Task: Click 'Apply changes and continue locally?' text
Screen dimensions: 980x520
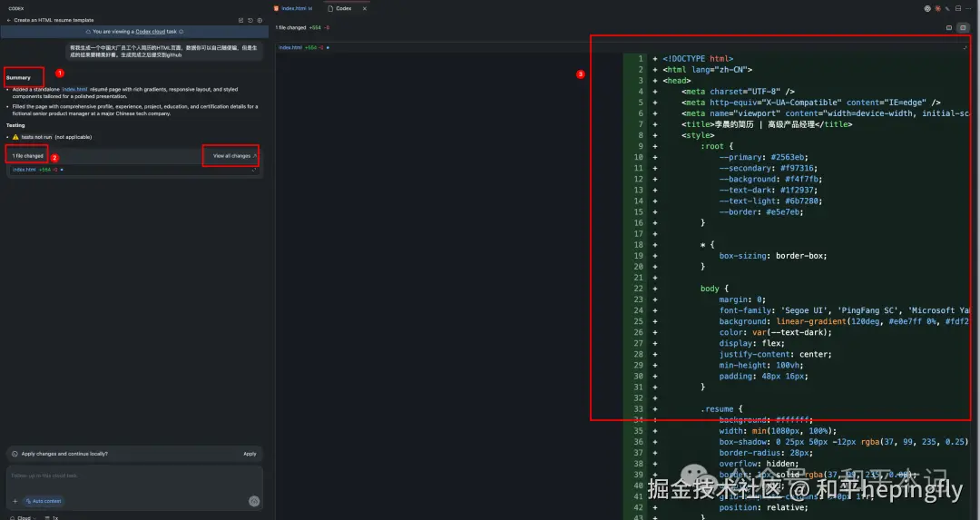Action: [64, 454]
